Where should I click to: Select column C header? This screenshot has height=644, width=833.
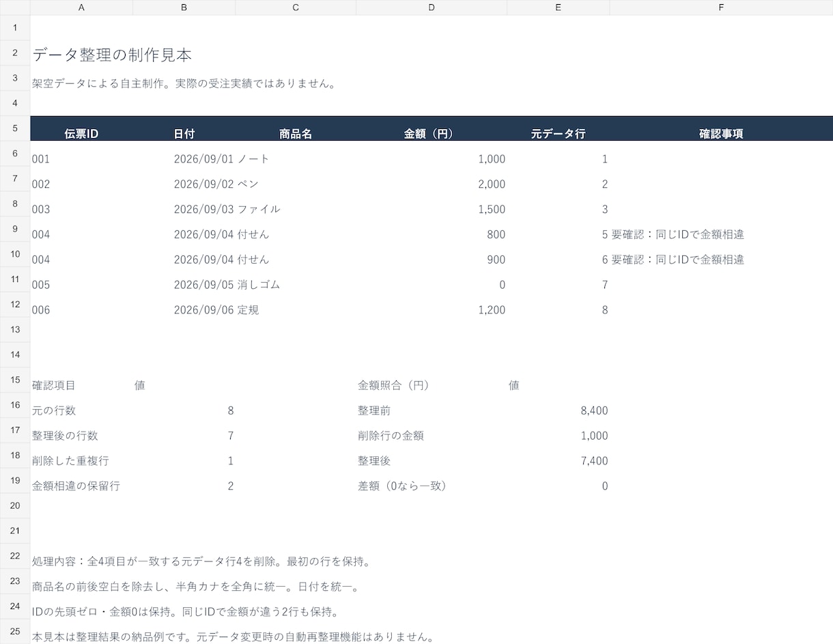pos(296,8)
